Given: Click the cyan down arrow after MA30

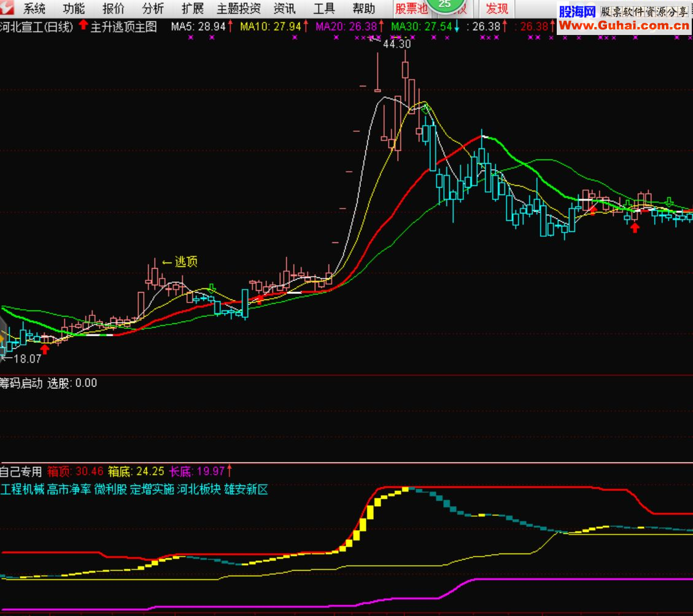Looking at the screenshot, I should point(457,28).
